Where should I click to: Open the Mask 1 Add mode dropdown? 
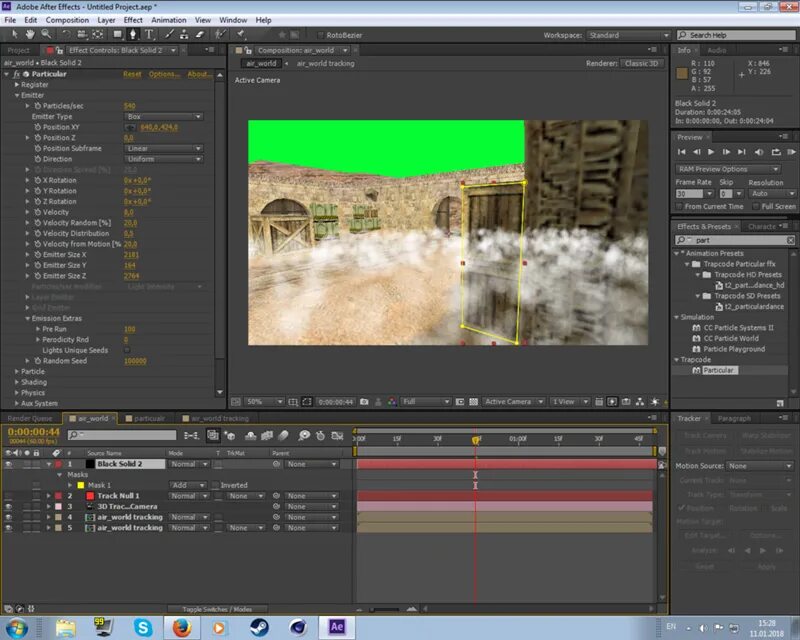click(x=187, y=485)
